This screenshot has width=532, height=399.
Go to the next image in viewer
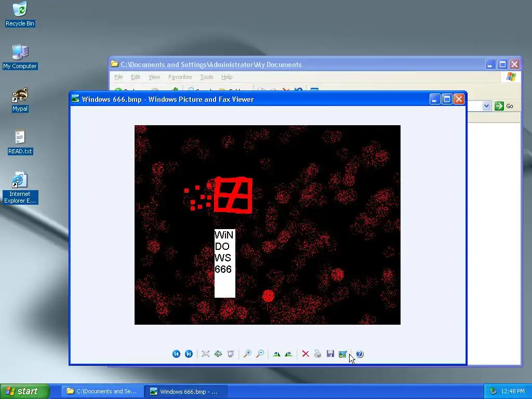189,354
